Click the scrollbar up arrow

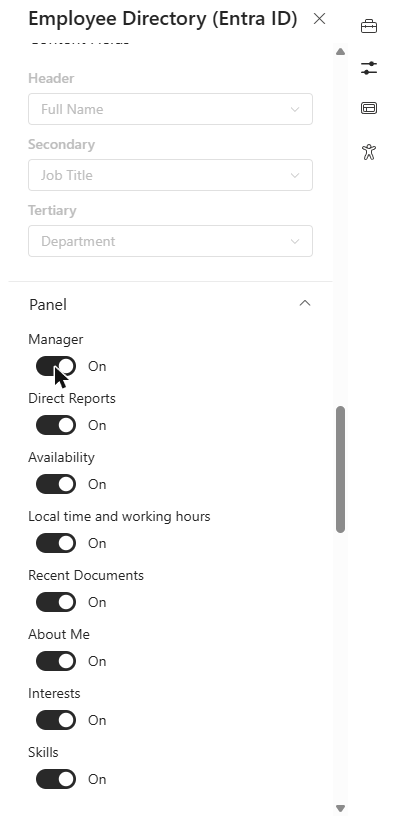[x=340, y=52]
